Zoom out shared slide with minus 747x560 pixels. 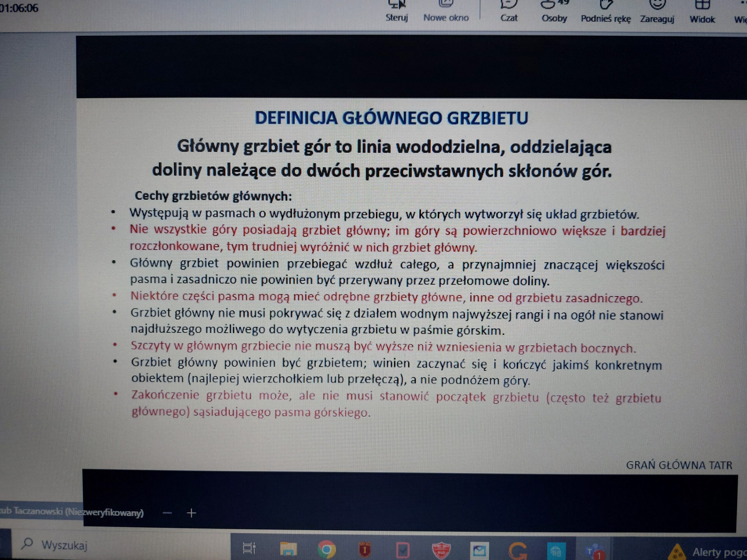(x=167, y=513)
